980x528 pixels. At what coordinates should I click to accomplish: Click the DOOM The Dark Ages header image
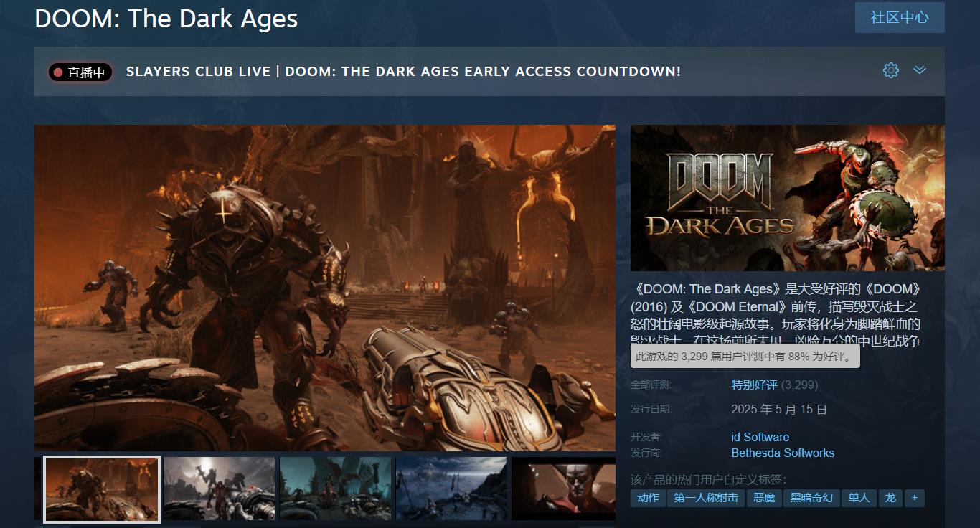coord(787,198)
